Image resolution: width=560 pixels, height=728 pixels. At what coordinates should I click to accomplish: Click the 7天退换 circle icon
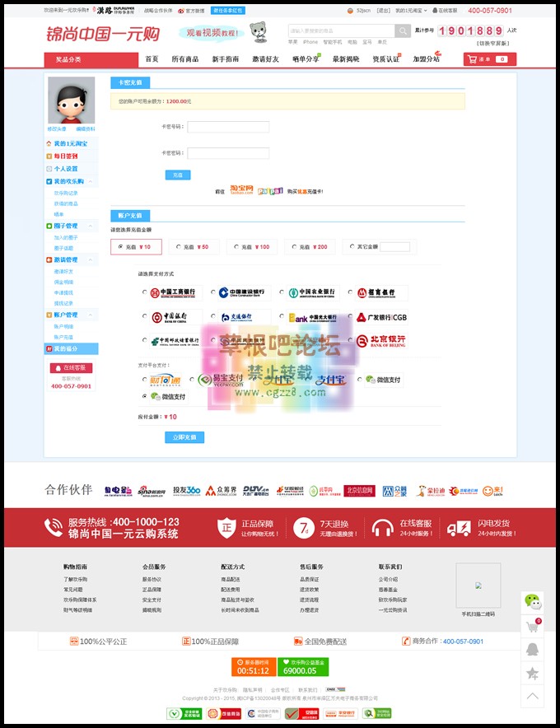(x=304, y=528)
